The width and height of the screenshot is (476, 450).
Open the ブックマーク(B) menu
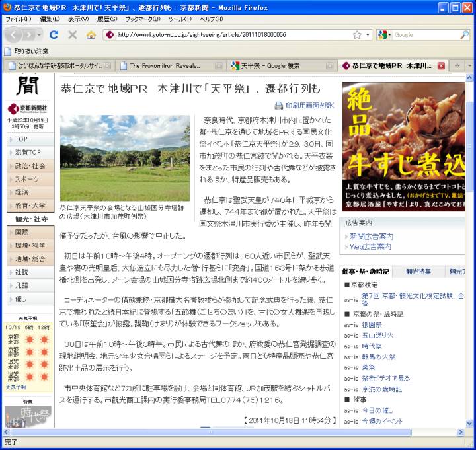(x=141, y=19)
